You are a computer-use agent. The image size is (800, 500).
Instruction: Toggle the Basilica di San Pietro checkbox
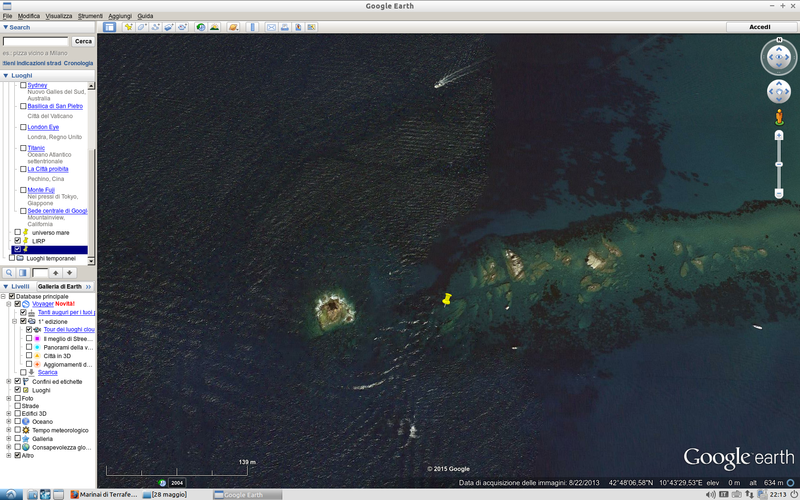coord(23,106)
